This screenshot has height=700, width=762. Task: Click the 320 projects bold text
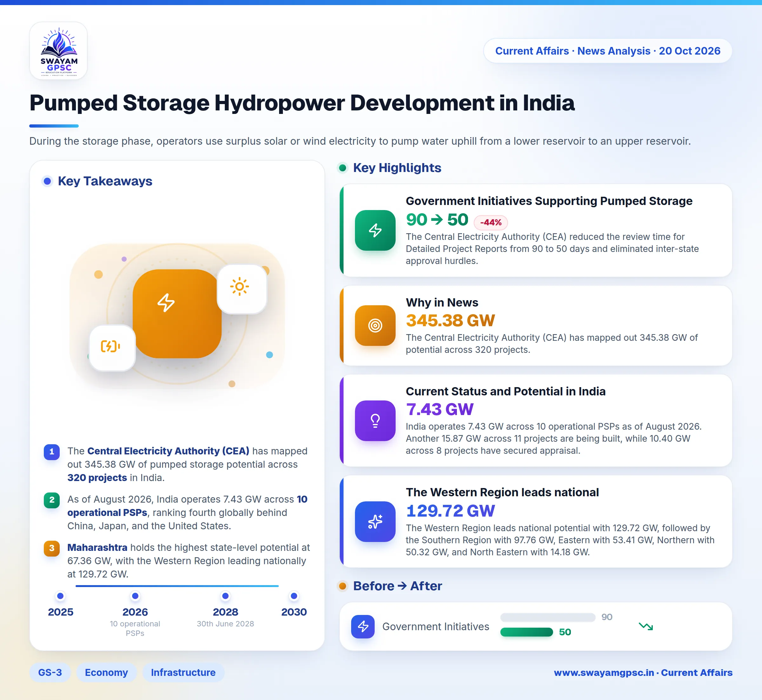coord(97,478)
